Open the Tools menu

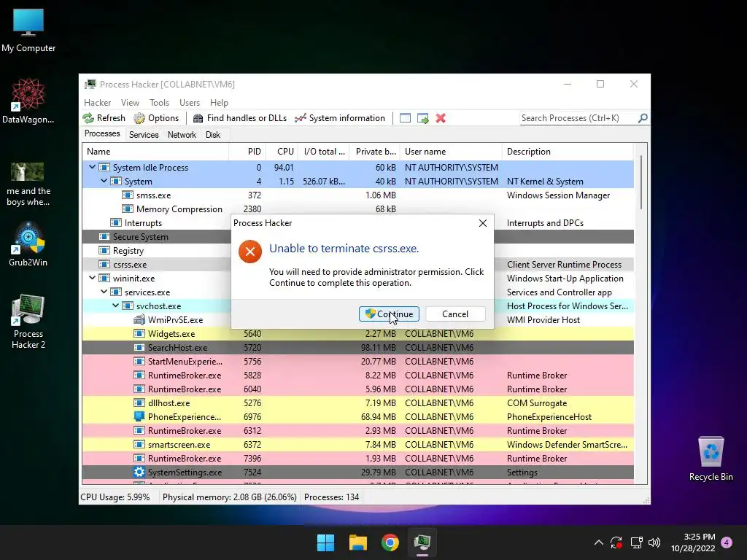click(159, 102)
